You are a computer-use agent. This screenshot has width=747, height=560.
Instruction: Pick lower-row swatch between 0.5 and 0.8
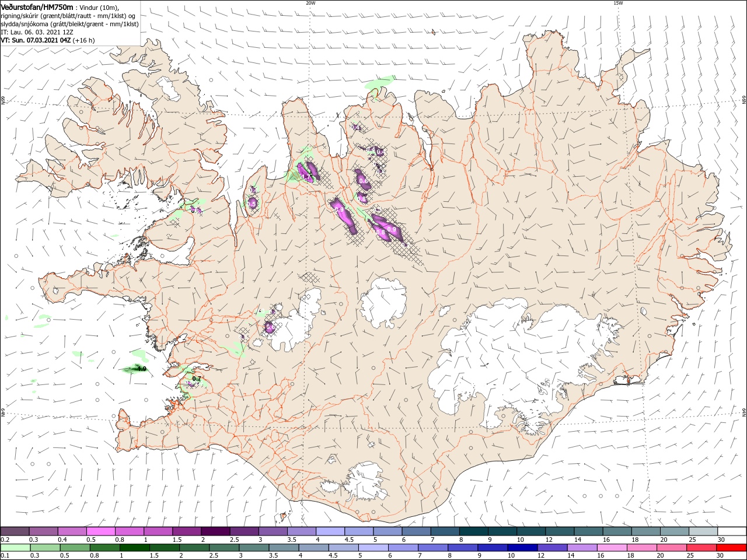point(75,548)
